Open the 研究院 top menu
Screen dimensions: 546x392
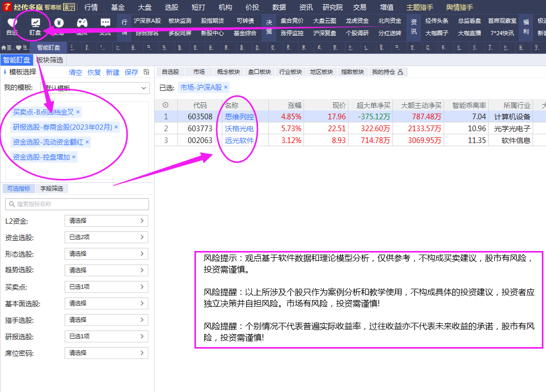pyautogui.click(x=332, y=7)
